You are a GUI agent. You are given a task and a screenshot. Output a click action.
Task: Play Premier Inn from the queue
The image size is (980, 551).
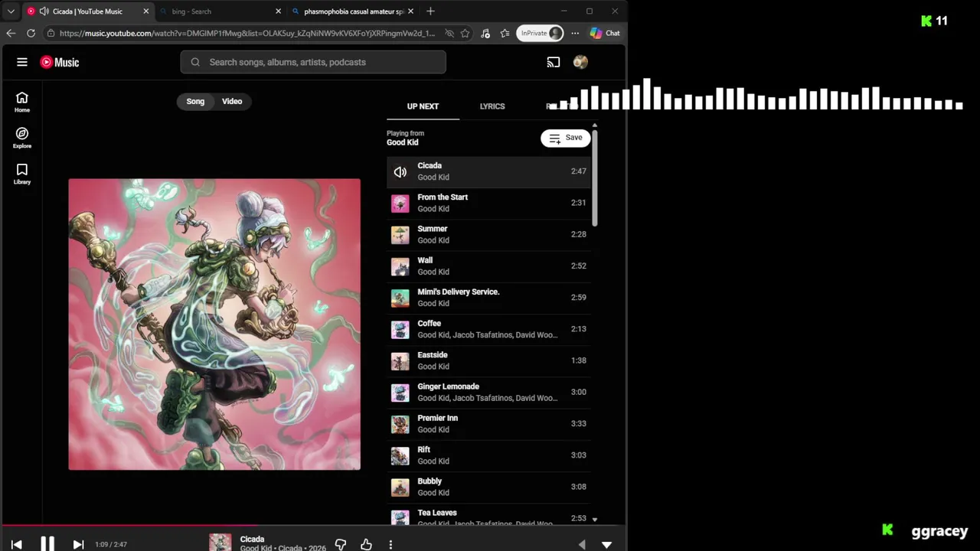(488, 423)
